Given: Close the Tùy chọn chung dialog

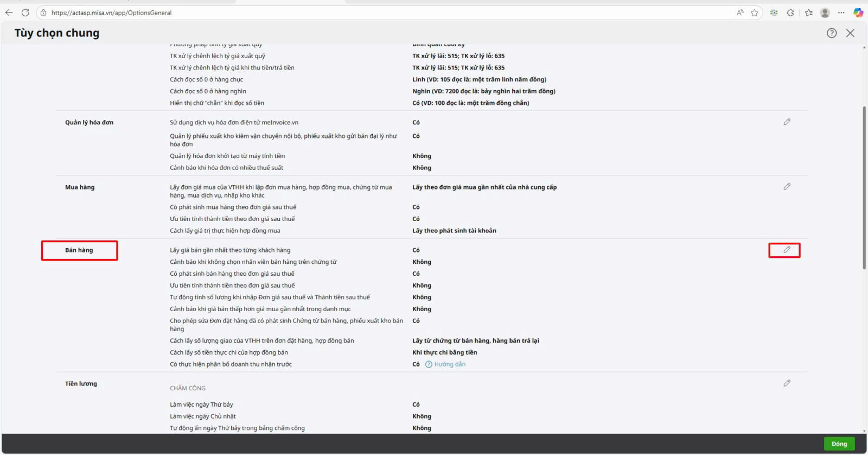Looking at the screenshot, I should (x=850, y=33).
